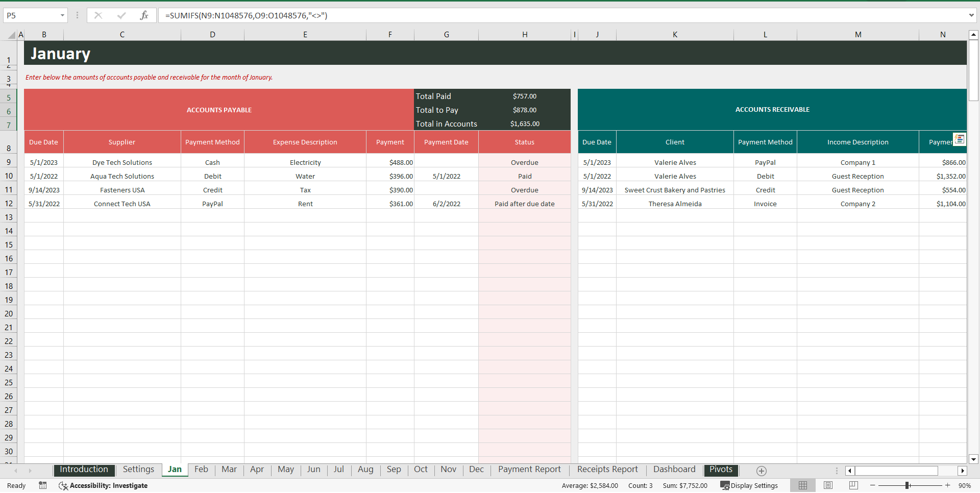
Task: Click the Status column header cell
Action: coord(525,142)
